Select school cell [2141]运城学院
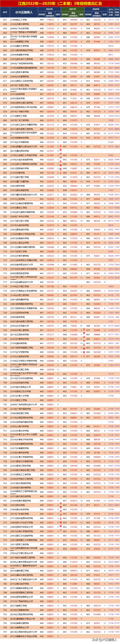 24,94
